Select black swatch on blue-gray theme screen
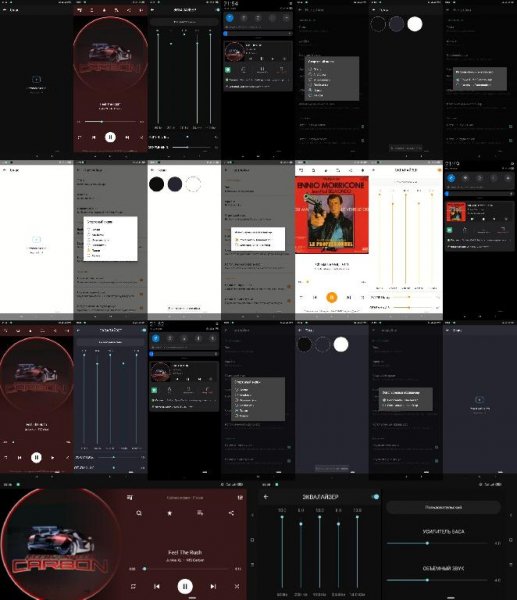This screenshot has width=517, height=600. click(304, 344)
